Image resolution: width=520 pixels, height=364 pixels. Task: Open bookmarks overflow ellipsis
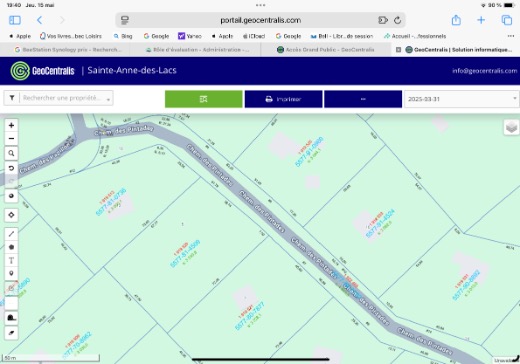pos(511,36)
